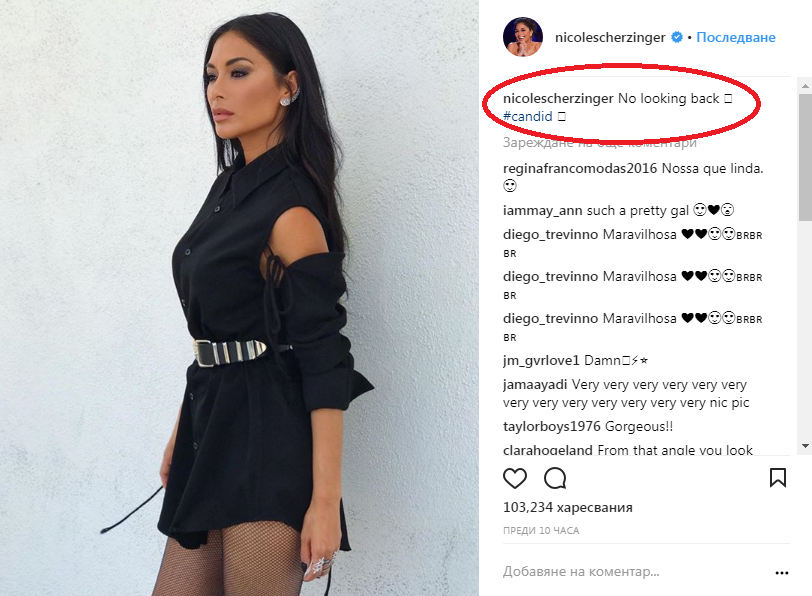
Task: Open iammay_ann commenter profile
Action: 542,211
